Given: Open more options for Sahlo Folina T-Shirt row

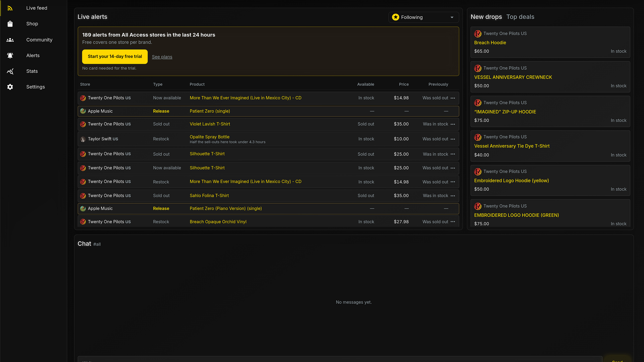Looking at the screenshot, I should click(453, 196).
